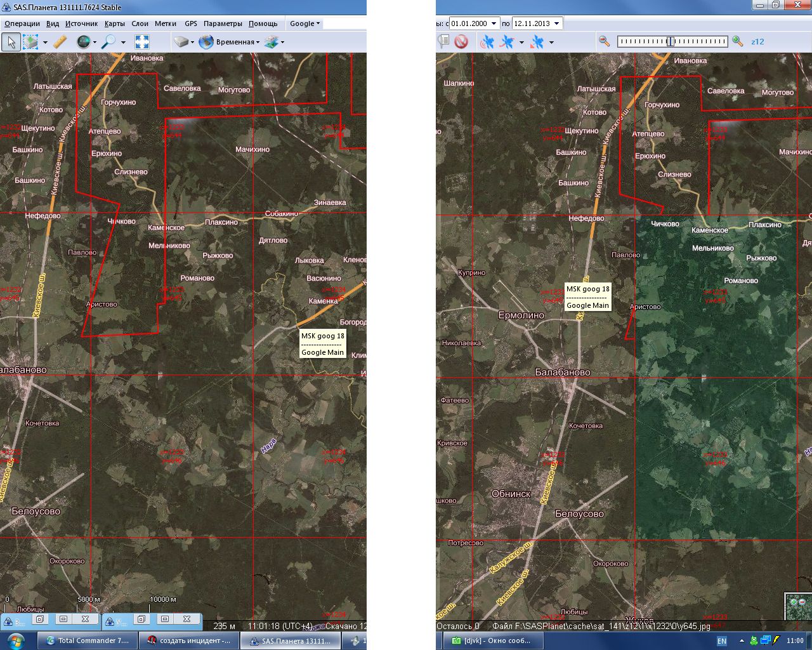Open the end date 12.11.2013 picker
The image size is (812, 650).
pyautogui.click(x=556, y=23)
